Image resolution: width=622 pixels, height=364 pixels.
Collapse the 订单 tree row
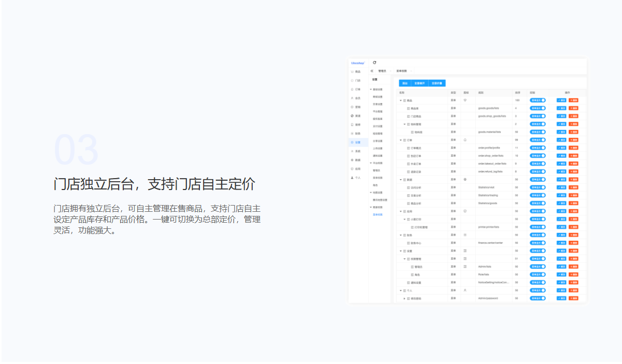point(400,140)
